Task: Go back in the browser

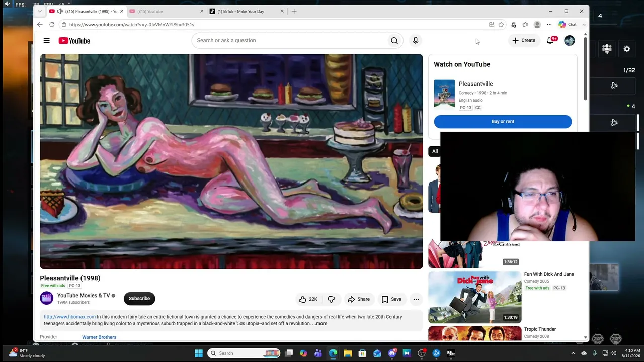Action: [40, 24]
